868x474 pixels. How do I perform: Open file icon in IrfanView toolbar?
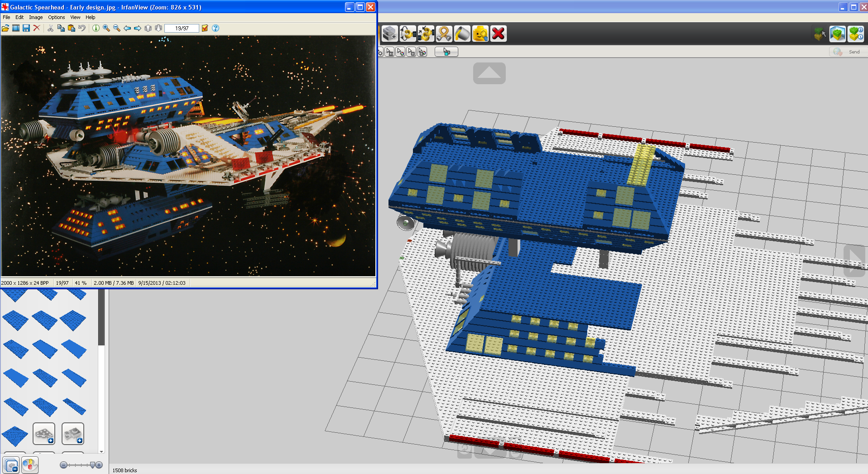[5, 28]
